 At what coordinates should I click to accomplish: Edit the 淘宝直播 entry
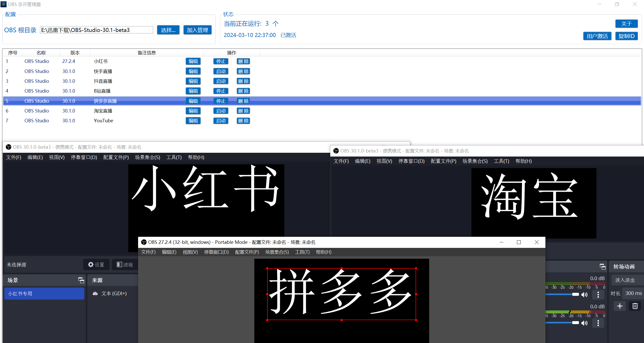[193, 111]
